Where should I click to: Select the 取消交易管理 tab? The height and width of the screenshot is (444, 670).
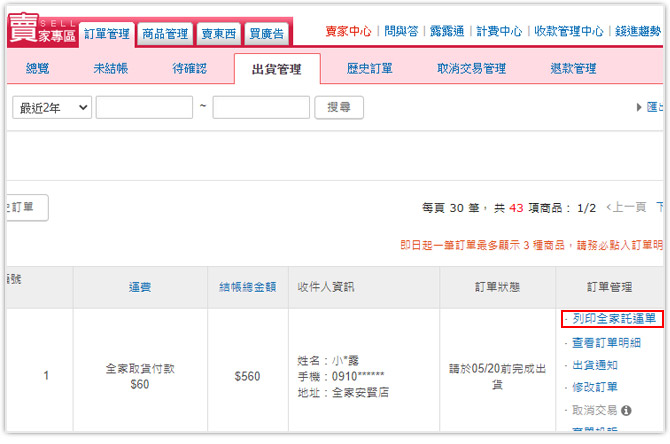[471, 69]
